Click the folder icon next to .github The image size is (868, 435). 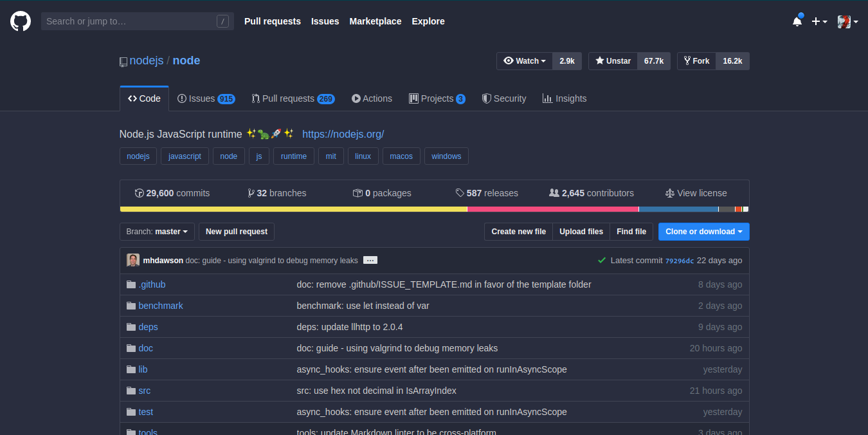[x=131, y=284]
